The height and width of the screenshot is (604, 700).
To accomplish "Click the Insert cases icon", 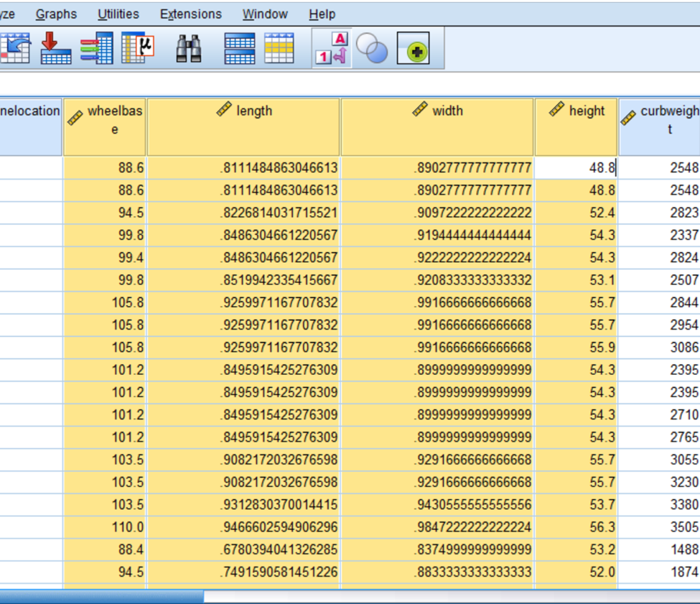I will [x=241, y=47].
